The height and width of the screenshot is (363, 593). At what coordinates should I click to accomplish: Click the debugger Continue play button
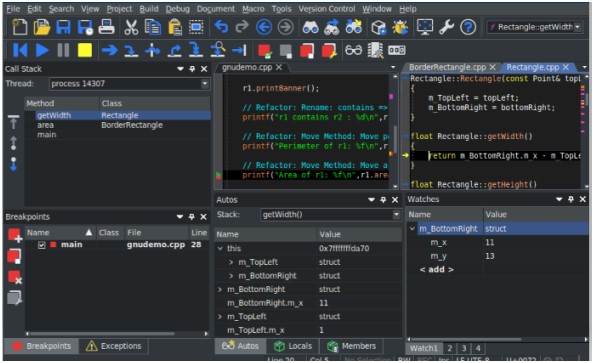pos(42,50)
